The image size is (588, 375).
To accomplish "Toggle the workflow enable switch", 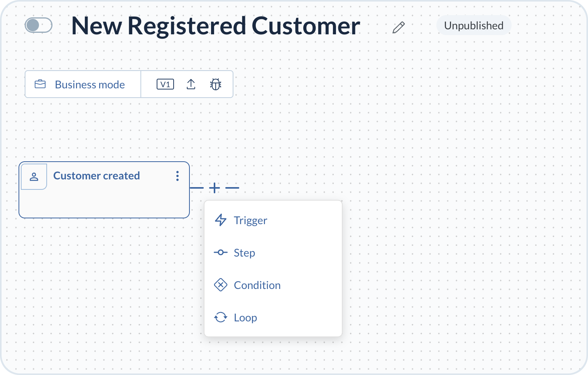I will coord(39,25).
